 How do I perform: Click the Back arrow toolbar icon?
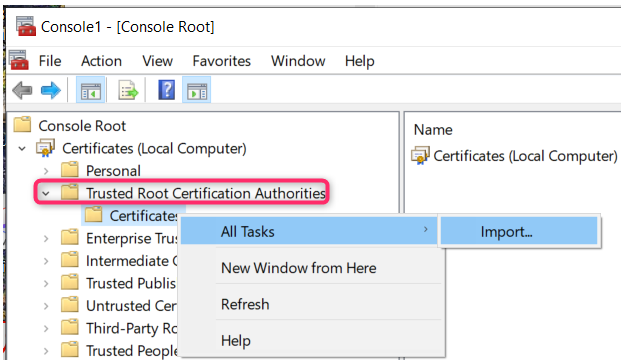[x=22, y=91]
